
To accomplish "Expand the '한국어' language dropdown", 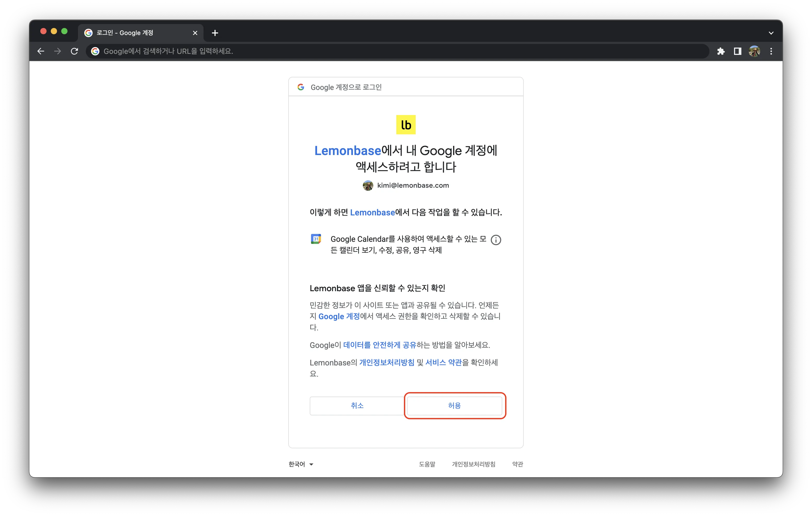I will pos(301,465).
